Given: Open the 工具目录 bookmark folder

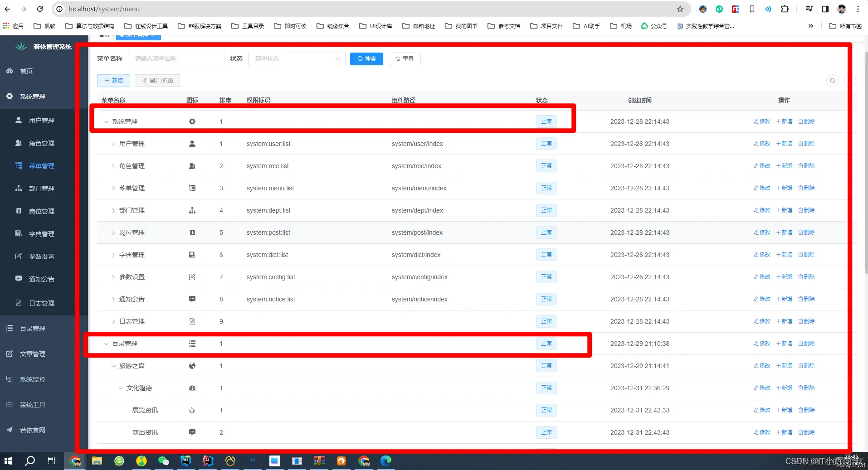Looking at the screenshot, I should point(248,26).
